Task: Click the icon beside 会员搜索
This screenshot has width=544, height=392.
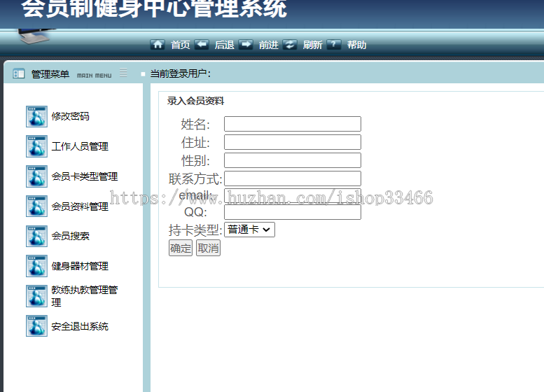Action: (37, 236)
